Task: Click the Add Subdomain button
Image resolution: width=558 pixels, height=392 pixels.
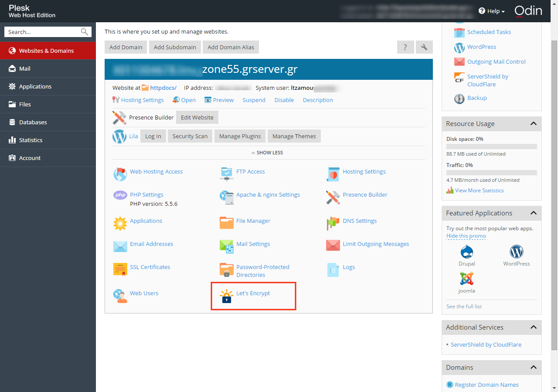Action: click(x=175, y=47)
